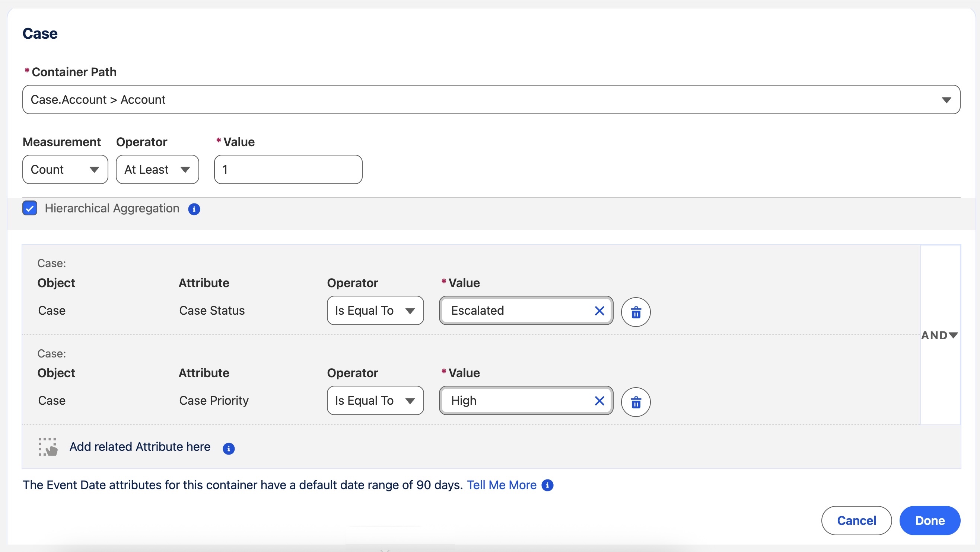Screen dimensions: 980x552
Task: Clear the Escalated value field
Action: [599, 310]
